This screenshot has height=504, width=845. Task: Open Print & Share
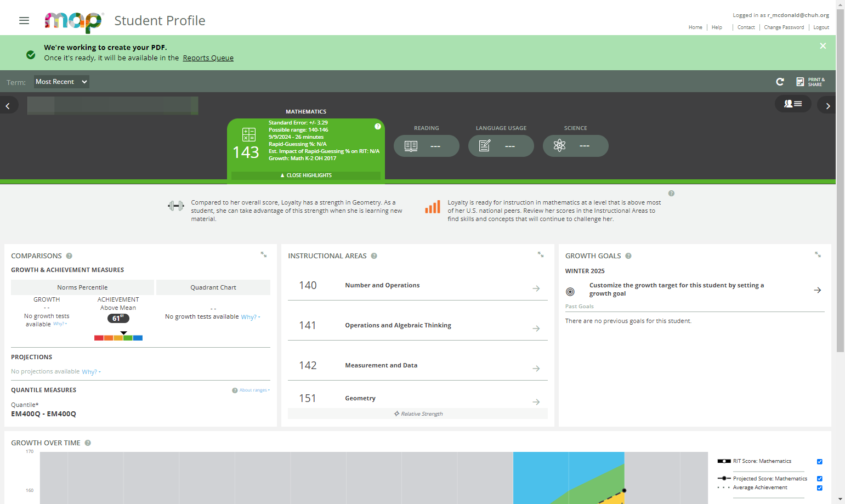pos(810,82)
